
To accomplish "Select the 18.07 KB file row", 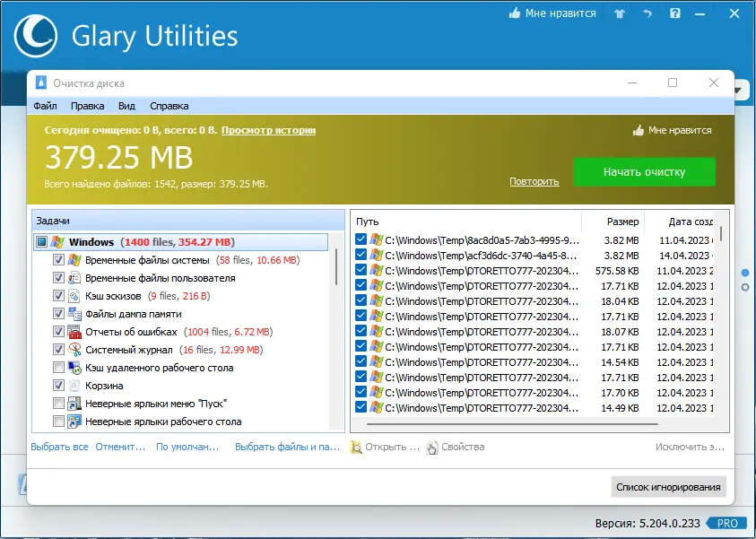I will click(534, 332).
